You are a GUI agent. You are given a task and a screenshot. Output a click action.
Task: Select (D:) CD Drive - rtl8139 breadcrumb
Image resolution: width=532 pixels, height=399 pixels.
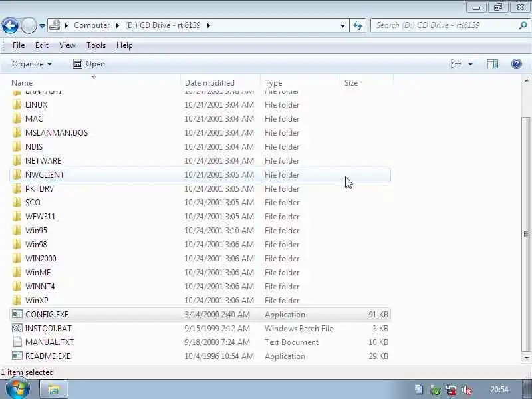(x=162, y=25)
